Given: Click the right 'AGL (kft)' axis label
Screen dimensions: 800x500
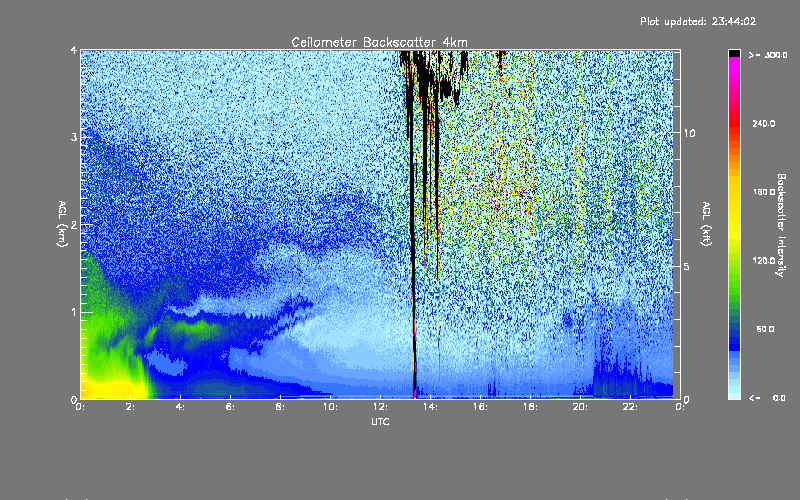Looking at the screenshot, I should point(706,224).
